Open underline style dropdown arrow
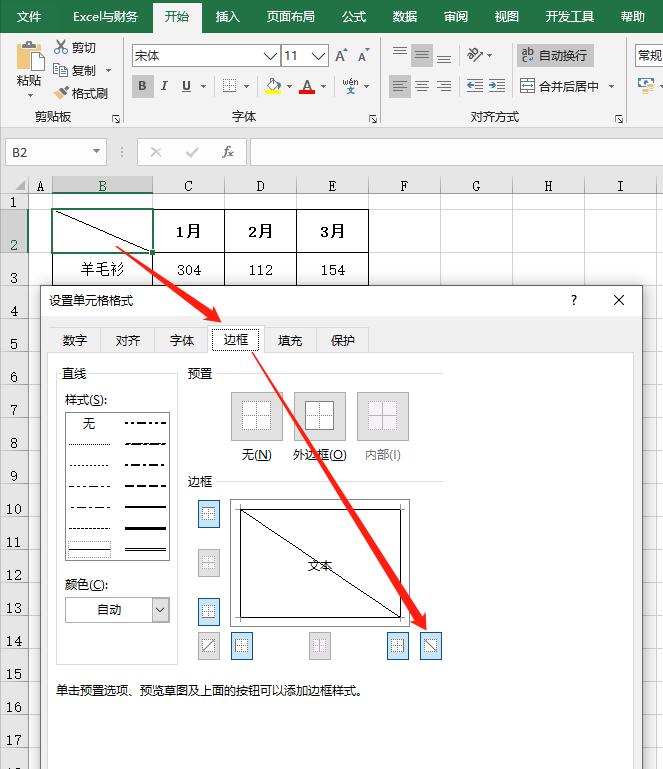663x769 pixels. tap(203, 86)
